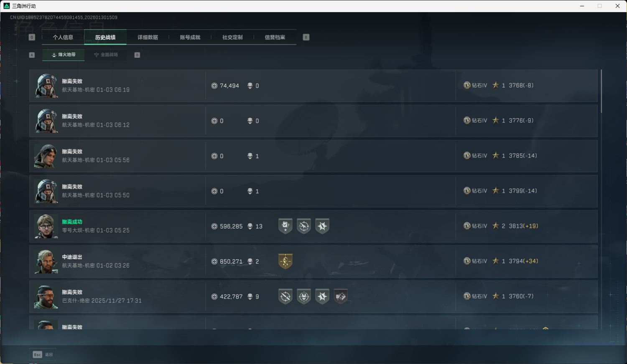Switch to the 烽火地带 mode filter
Viewport: 627px width, 364px height.
[x=64, y=55]
